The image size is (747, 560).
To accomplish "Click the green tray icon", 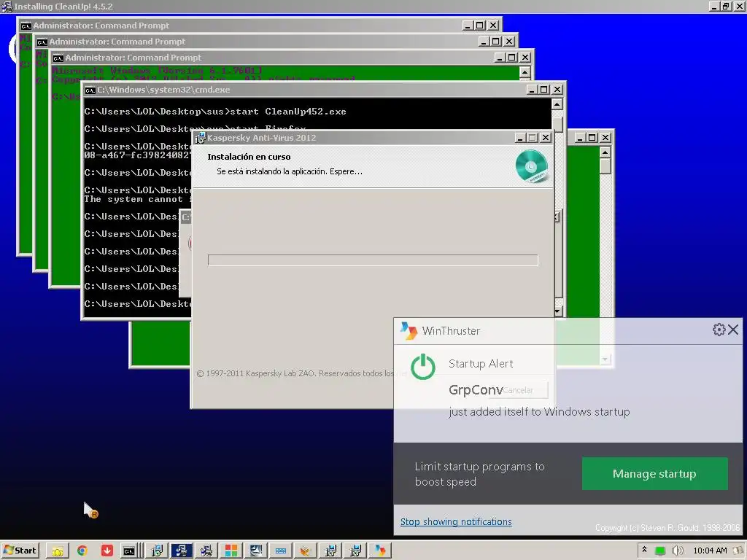I will pos(659,551).
